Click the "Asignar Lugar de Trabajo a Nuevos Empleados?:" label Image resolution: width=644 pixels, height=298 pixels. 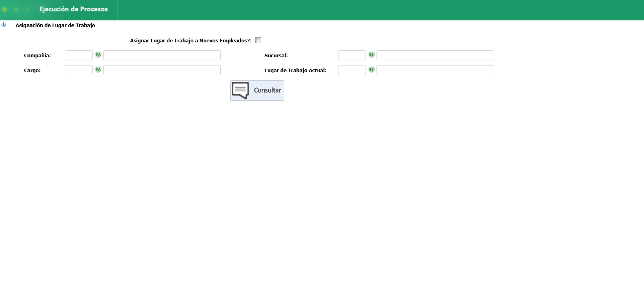coord(191,41)
